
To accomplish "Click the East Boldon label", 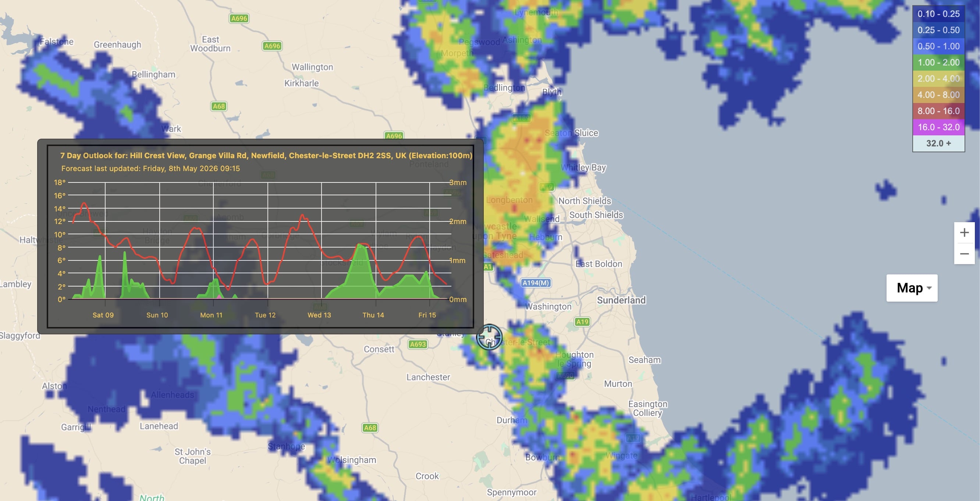I will (599, 264).
